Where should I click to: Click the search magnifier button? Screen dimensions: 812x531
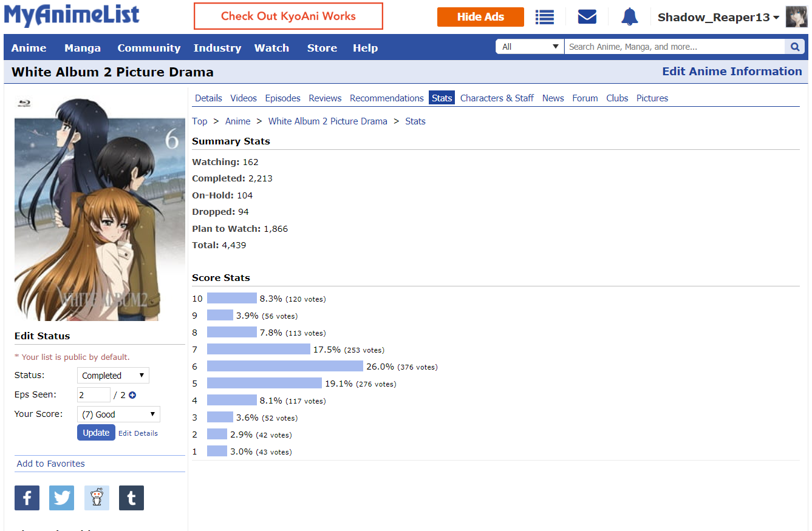point(794,47)
